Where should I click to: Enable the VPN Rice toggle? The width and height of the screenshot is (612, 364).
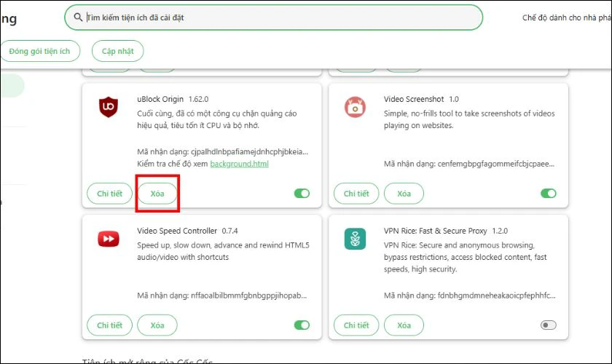[x=548, y=325]
